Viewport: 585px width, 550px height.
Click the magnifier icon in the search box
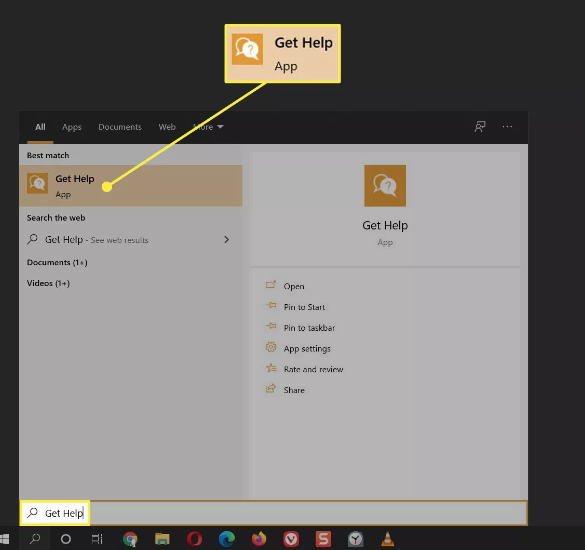click(33, 513)
